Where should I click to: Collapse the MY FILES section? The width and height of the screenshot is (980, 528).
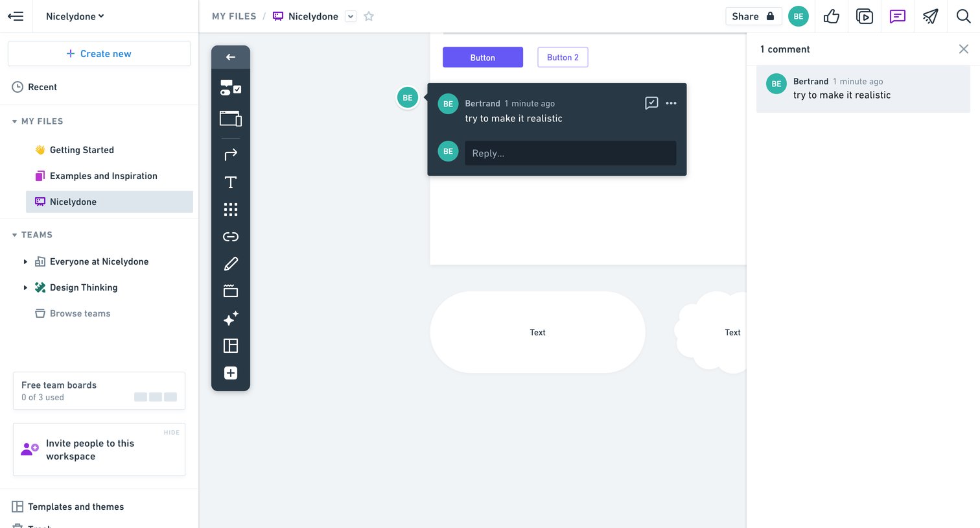(14, 121)
